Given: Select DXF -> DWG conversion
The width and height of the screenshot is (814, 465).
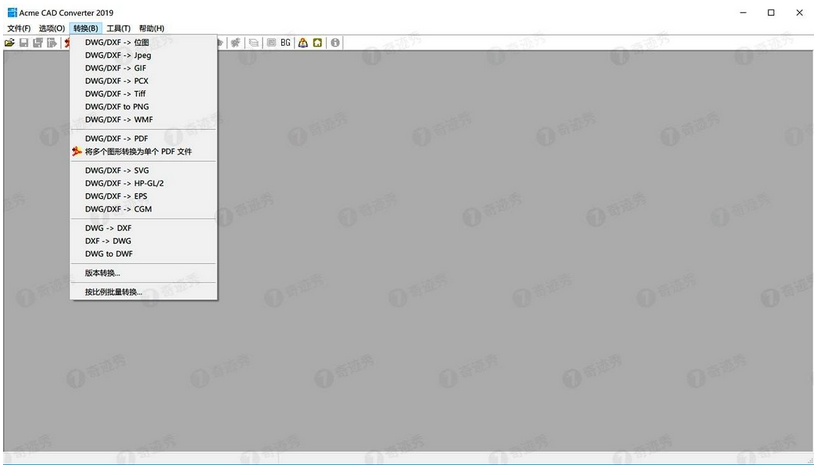Looking at the screenshot, I should click(x=143, y=241).
